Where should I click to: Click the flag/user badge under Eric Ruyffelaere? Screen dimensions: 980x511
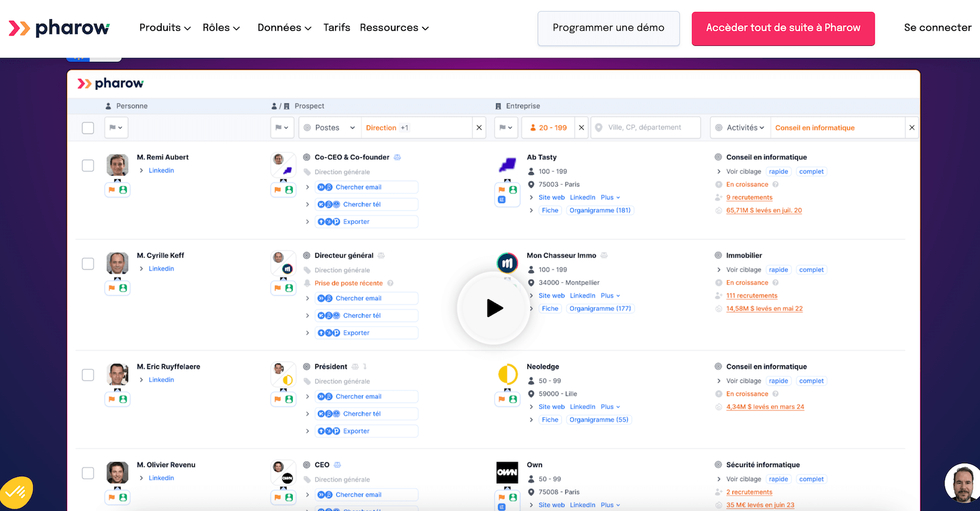[x=117, y=399]
